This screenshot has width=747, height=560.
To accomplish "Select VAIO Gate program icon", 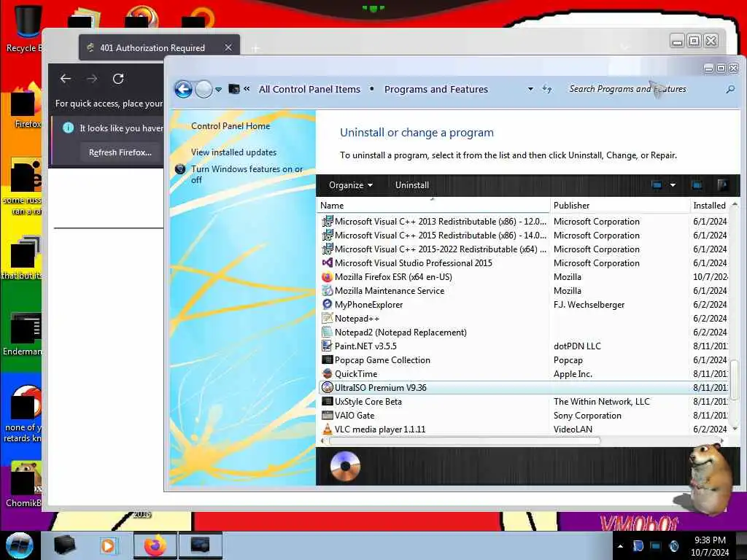I will pos(328,415).
